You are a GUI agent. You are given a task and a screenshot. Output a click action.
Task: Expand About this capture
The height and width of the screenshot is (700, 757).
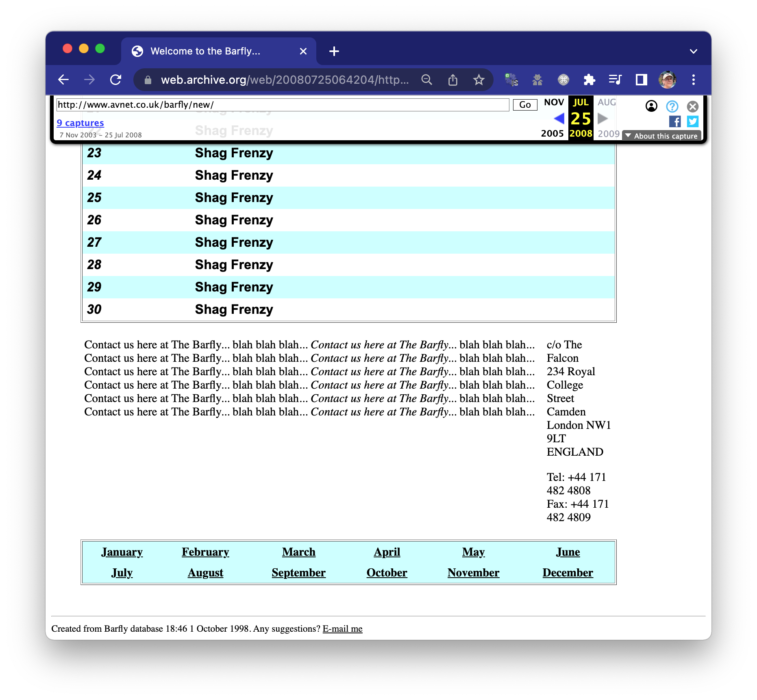click(x=661, y=136)
